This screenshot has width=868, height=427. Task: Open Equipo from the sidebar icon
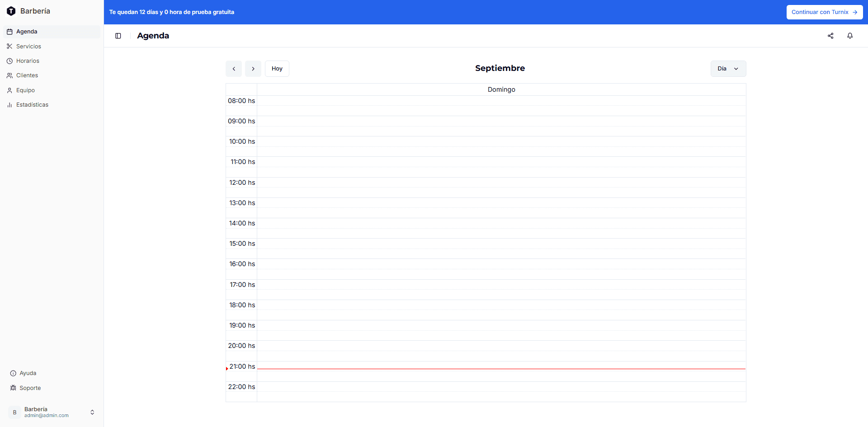click(x=9, y=90)
